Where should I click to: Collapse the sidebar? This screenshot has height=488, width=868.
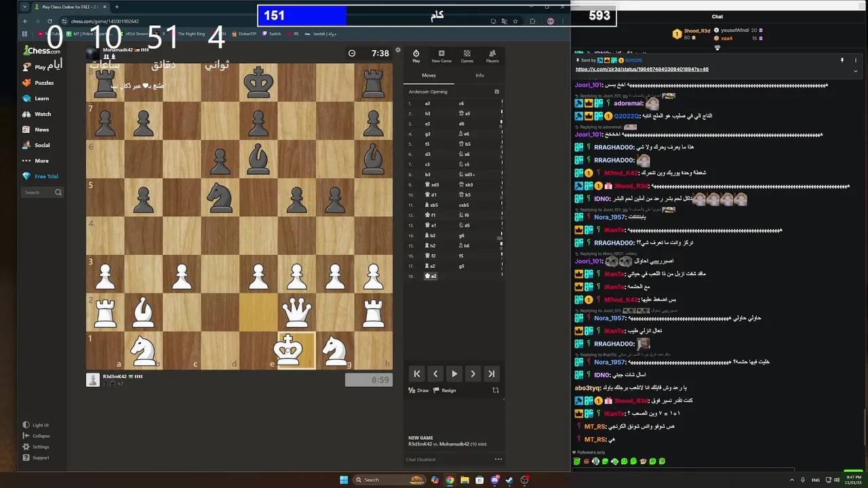tap(36, 436)
